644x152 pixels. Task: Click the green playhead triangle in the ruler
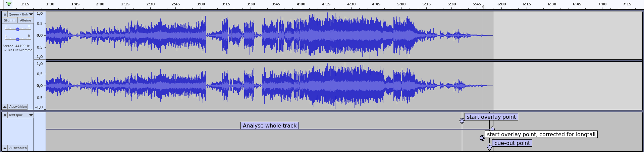click(x=9, y=4)
